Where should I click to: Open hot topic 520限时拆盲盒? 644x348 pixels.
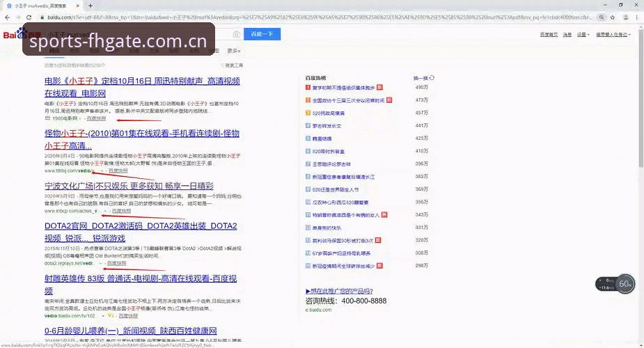click(x=328, y=151)
